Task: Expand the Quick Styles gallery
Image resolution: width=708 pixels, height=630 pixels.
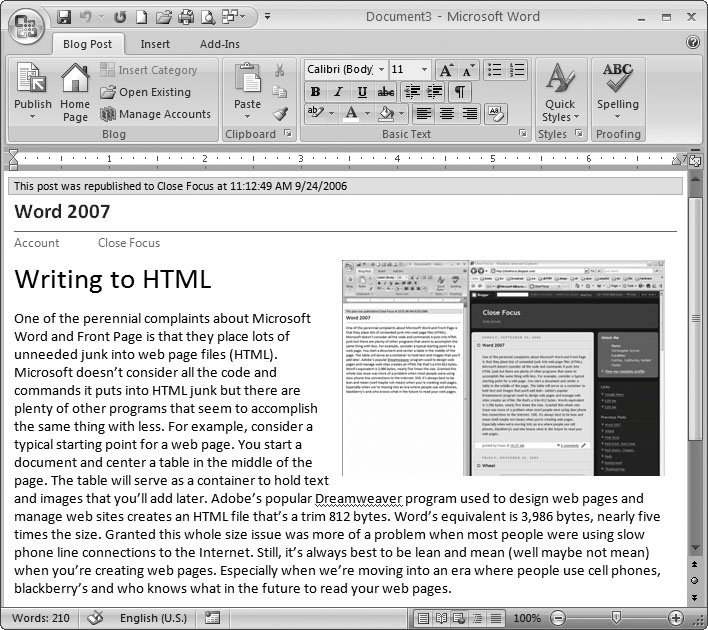Action: click(x=560, y=92)
